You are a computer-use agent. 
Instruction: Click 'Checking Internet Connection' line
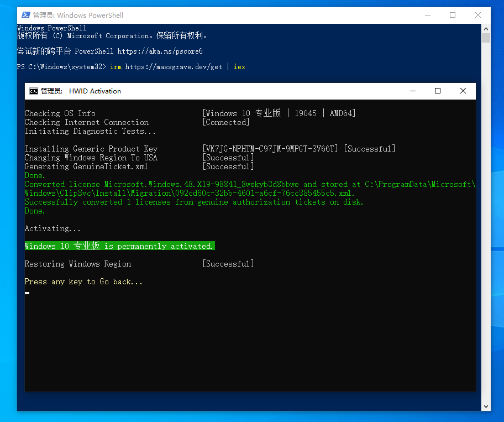click(87, 123)
